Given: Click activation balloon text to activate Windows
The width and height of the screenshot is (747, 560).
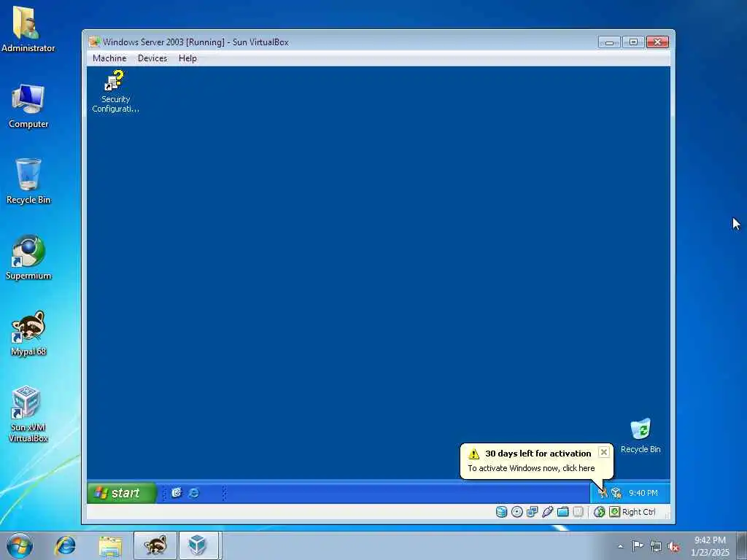Looking at the screenshot, I should click(x=531, y=468).
